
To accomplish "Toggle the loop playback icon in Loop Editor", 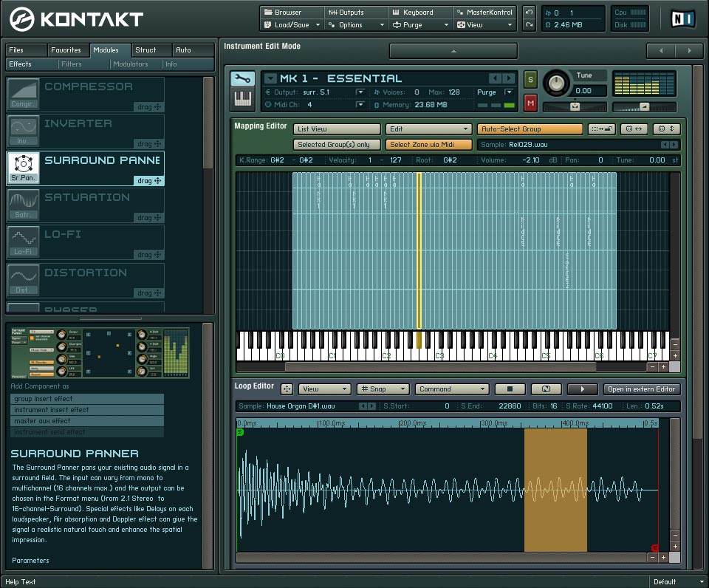I will (x=546, y=389).
